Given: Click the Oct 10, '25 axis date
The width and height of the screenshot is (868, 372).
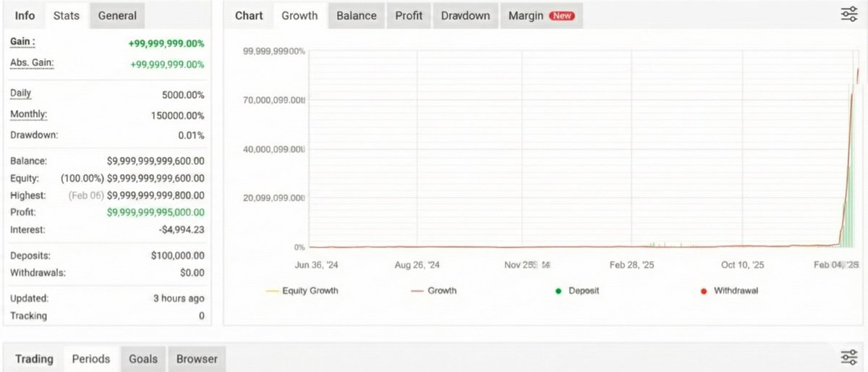Looking at the screenshot, I should [x=742, y=266].
